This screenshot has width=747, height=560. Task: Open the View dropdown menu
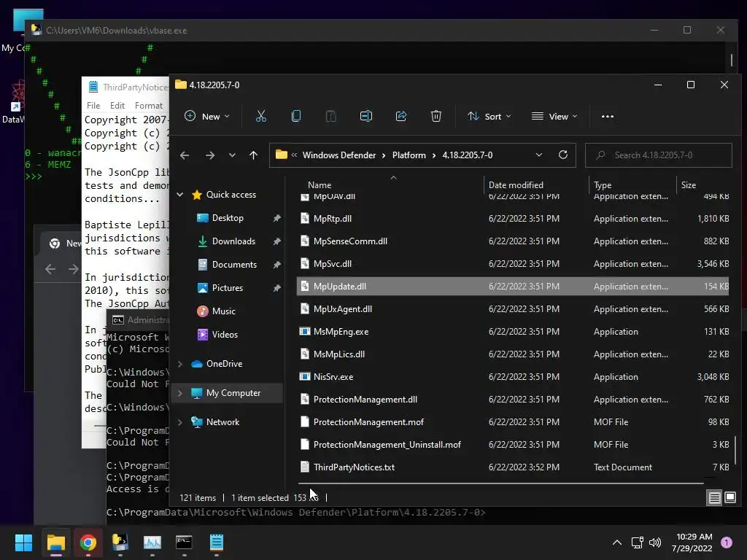click(554, 116)
